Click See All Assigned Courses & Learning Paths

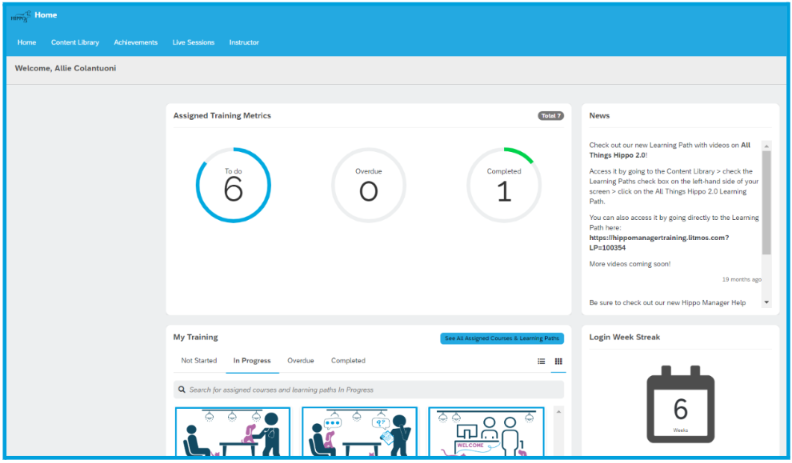[502, 338]
